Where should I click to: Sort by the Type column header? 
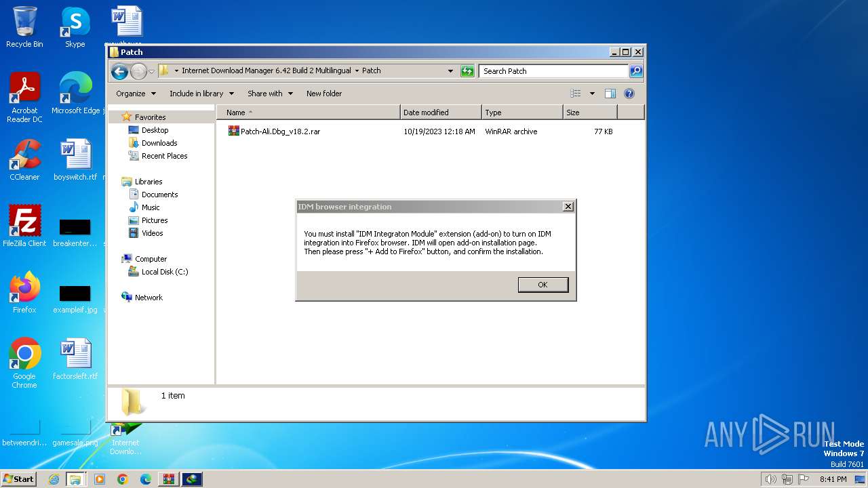pos(522,113)
